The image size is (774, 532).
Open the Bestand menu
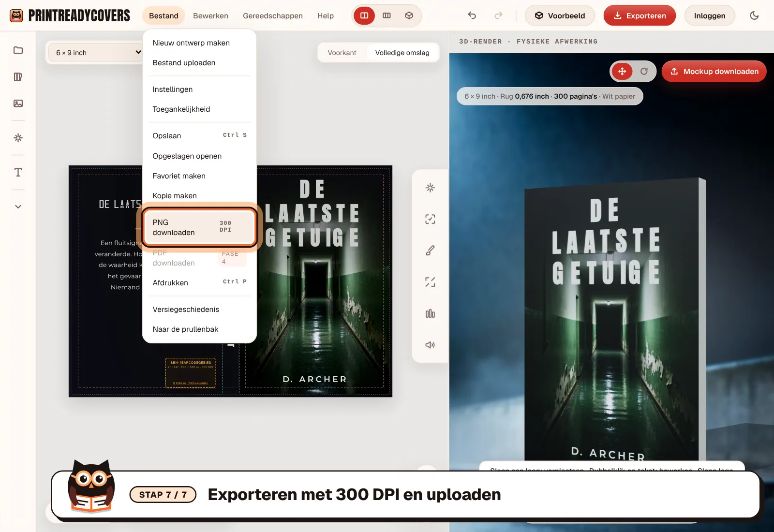click(x=164, y=16)
